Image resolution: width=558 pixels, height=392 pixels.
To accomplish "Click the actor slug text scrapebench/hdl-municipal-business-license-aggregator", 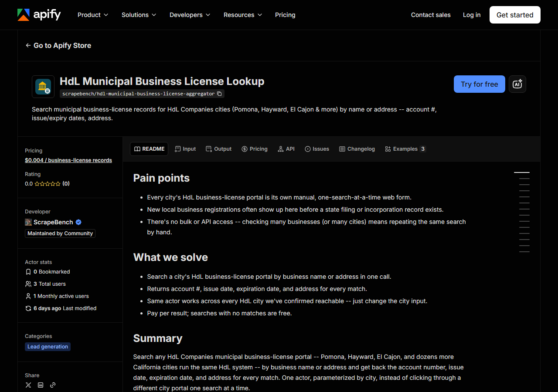I will pyautogui.click(x=138, y=94).
